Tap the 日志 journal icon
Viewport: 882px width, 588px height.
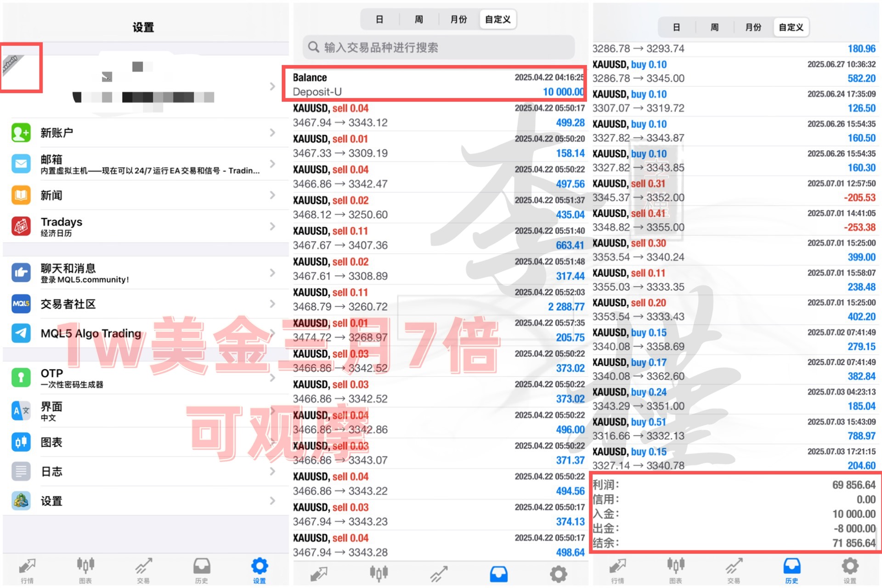(21, 471)
